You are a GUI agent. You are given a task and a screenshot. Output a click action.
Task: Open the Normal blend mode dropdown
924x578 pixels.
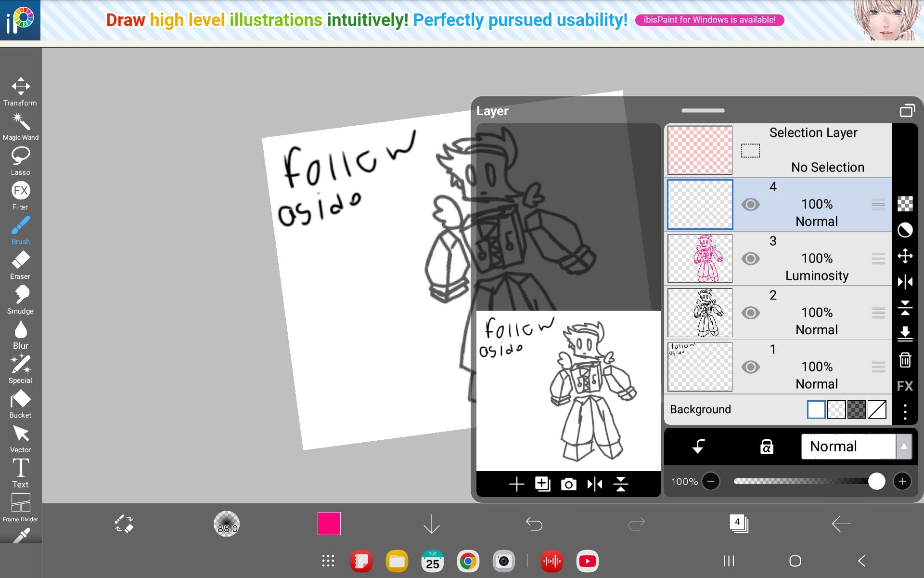click(848, 447)
